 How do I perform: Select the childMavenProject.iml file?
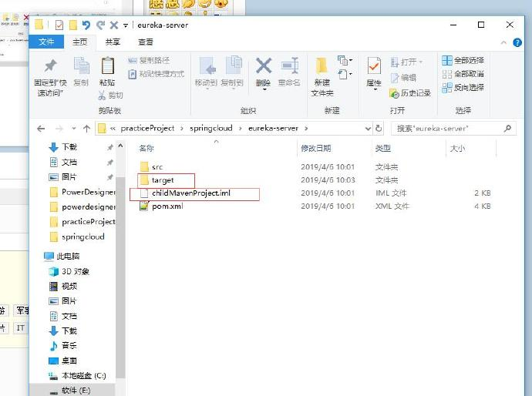pyautogui.click(x=185, y=193)
